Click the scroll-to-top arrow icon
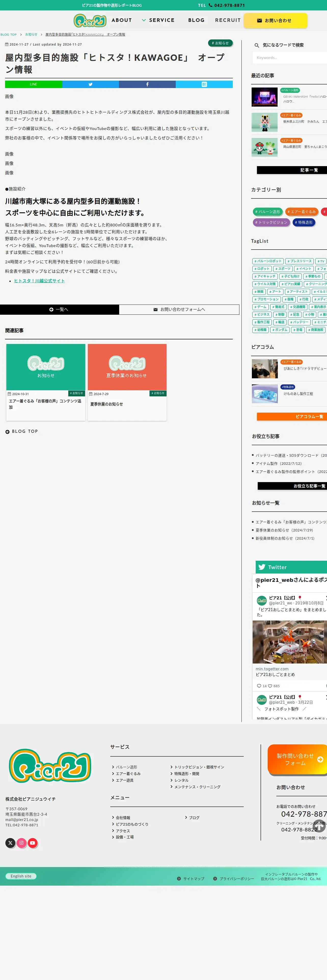Image resolution: width=327 pixels, height=980 pixels. [x=319, y=826]
